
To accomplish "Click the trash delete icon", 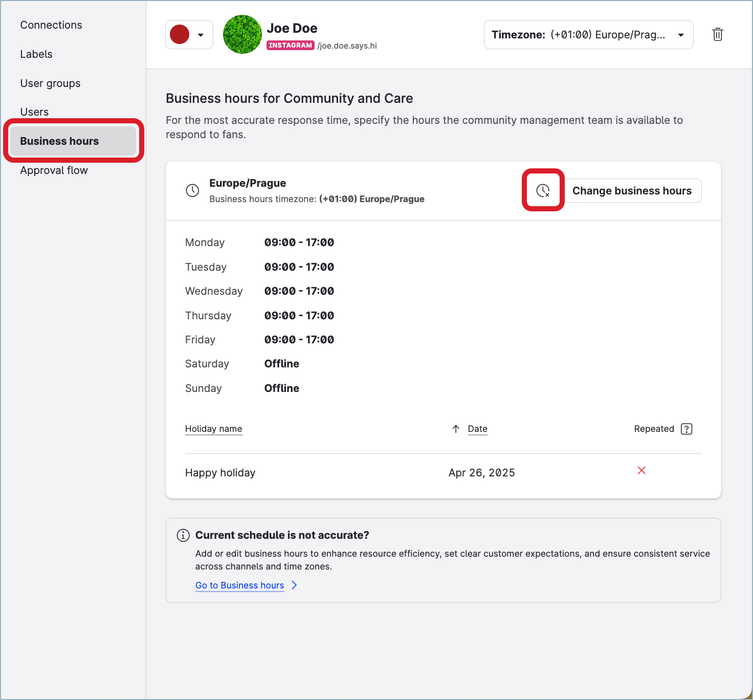I will click(717, 34).
